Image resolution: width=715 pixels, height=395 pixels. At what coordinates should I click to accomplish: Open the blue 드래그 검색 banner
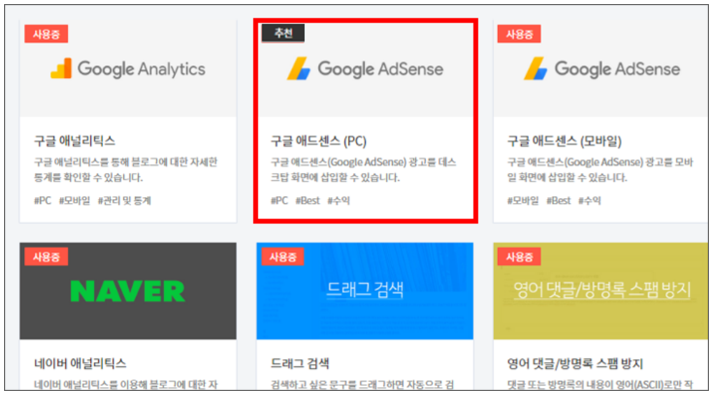click(365, 291)
